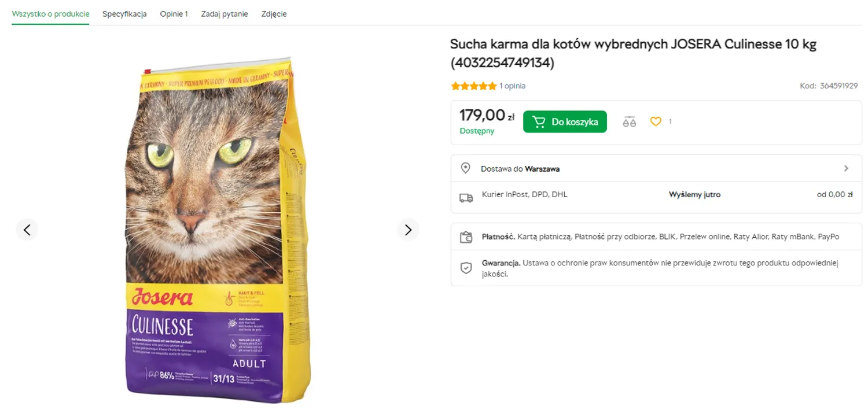Click the warranty shield icon

466,268
